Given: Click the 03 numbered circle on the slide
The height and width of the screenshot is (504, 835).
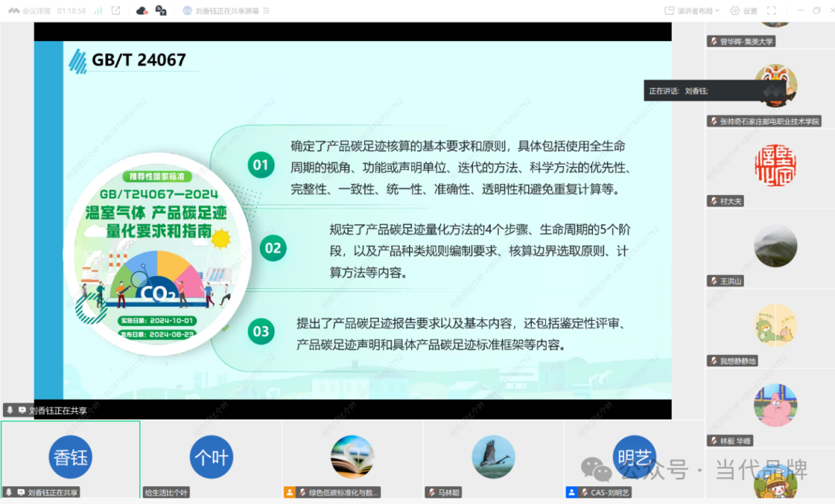Looking at the screenshot, I should point(261,332).
